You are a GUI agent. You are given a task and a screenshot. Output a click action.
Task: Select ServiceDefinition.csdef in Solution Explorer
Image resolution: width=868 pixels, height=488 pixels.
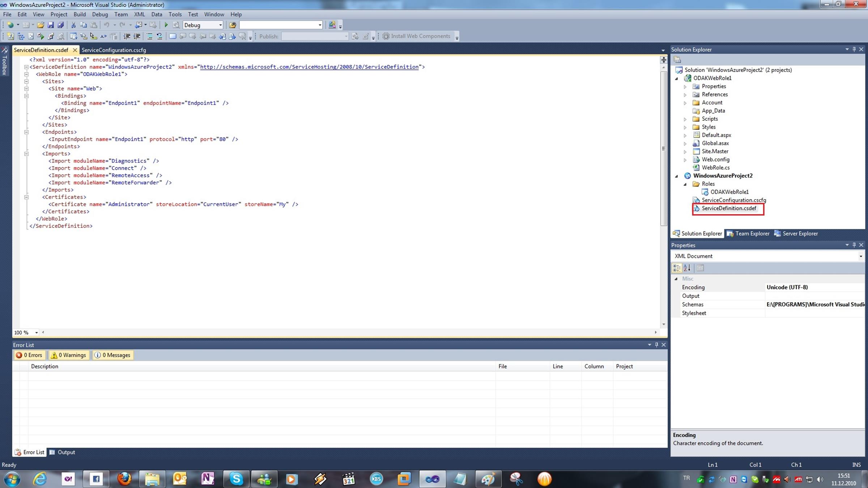click(x=729, y=208)
